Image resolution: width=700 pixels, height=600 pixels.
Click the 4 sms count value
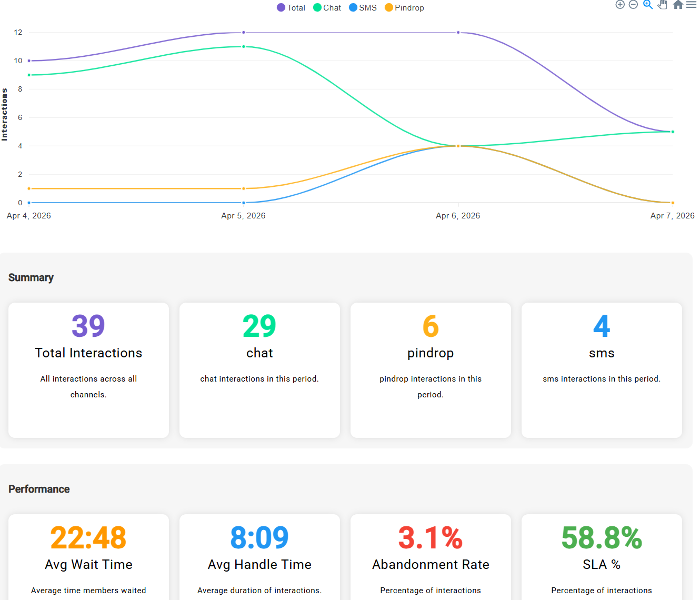(602, 326)
